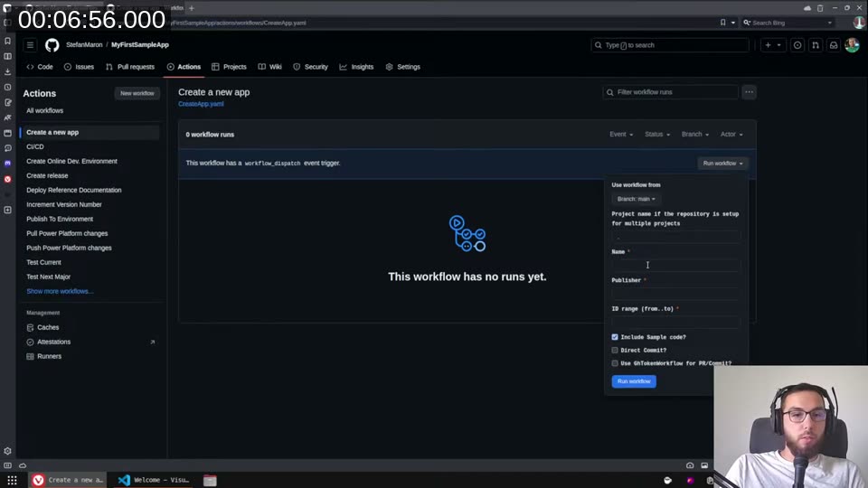Image resolution: width=868 pixels, height=488 pixels.
Task: Click the Name input field
Action: (676, 266)
